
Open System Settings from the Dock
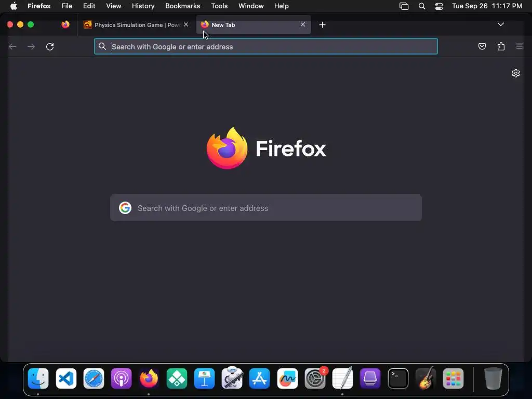(315, 378)
